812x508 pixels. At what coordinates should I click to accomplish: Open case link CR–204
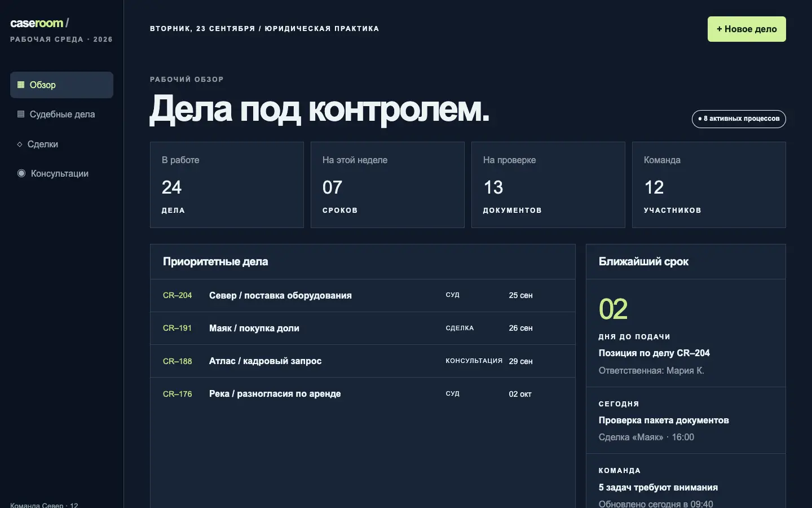177,295
